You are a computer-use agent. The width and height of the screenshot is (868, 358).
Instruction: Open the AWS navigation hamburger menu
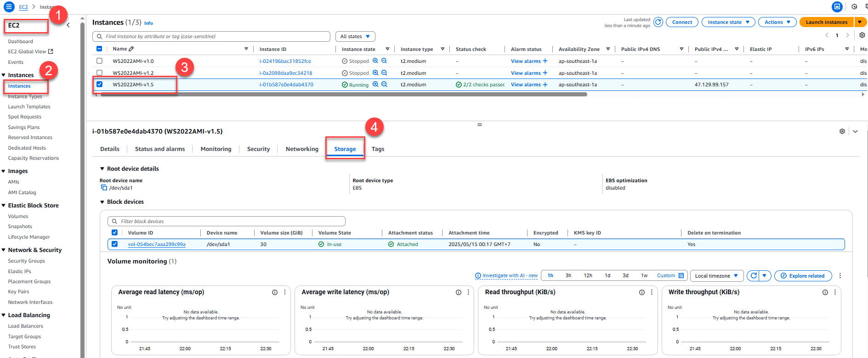(9, 6)
